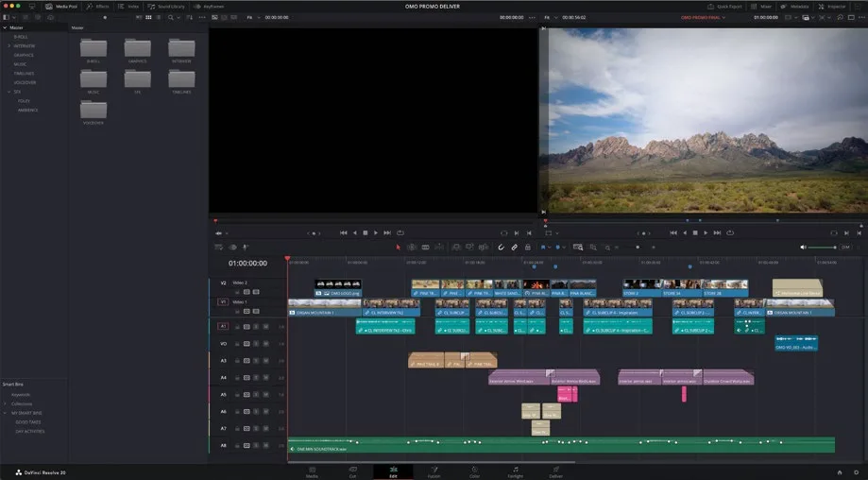Viewport: 868px width, 480px height.
Task: Select the A1 destination control
Action: point(223,326)
